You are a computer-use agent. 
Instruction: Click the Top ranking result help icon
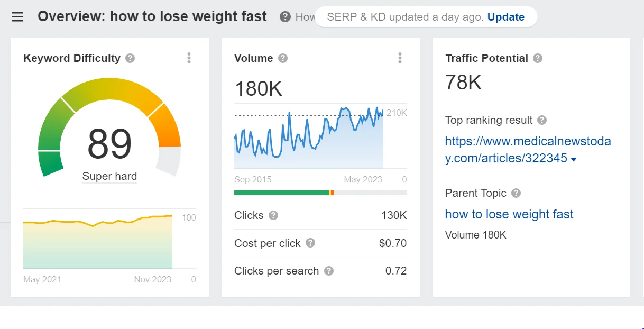point(541,121)
